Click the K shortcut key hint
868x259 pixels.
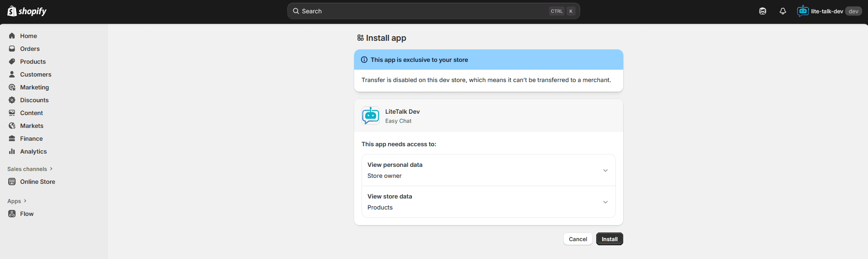[571, 11]
